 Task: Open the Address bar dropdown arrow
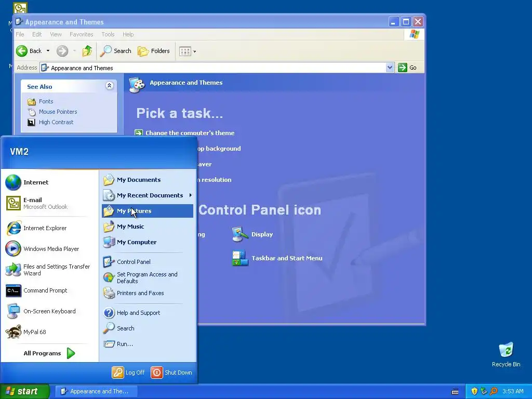pyautogui.click(x=390, y=68)
